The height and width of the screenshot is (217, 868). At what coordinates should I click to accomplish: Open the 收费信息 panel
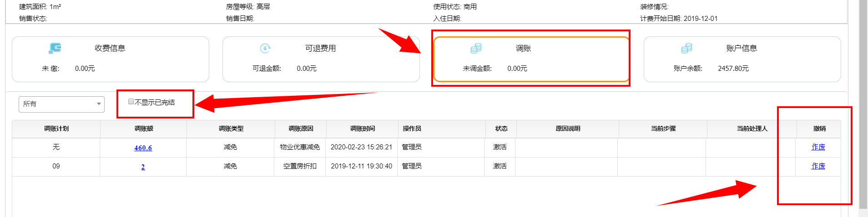pos(111,59)
